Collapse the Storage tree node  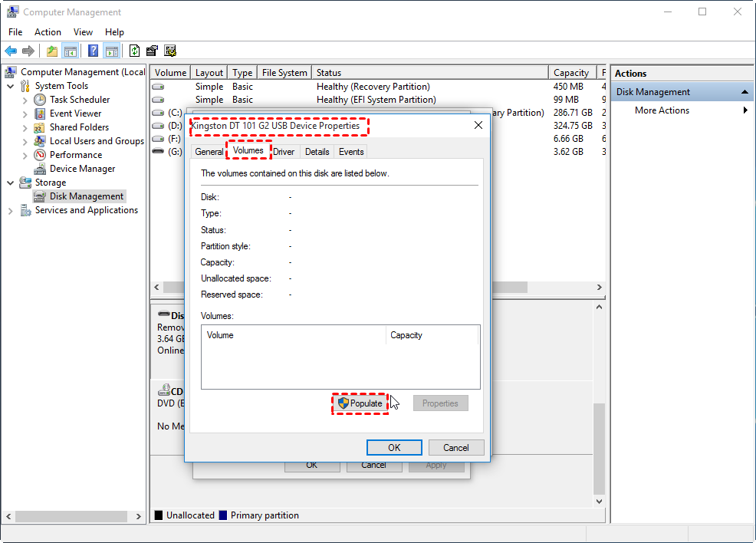(x=11, y=183)
